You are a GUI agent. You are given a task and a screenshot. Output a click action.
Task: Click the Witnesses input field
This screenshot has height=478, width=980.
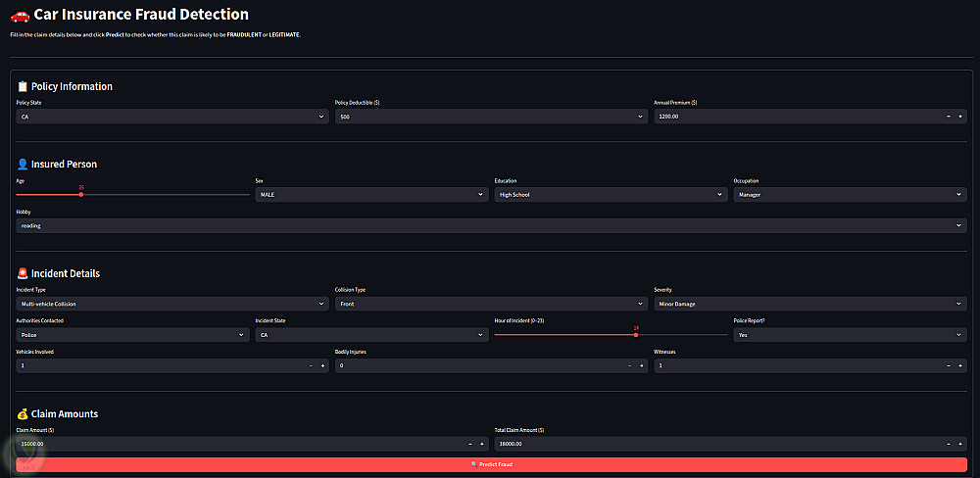click(798, 365)
